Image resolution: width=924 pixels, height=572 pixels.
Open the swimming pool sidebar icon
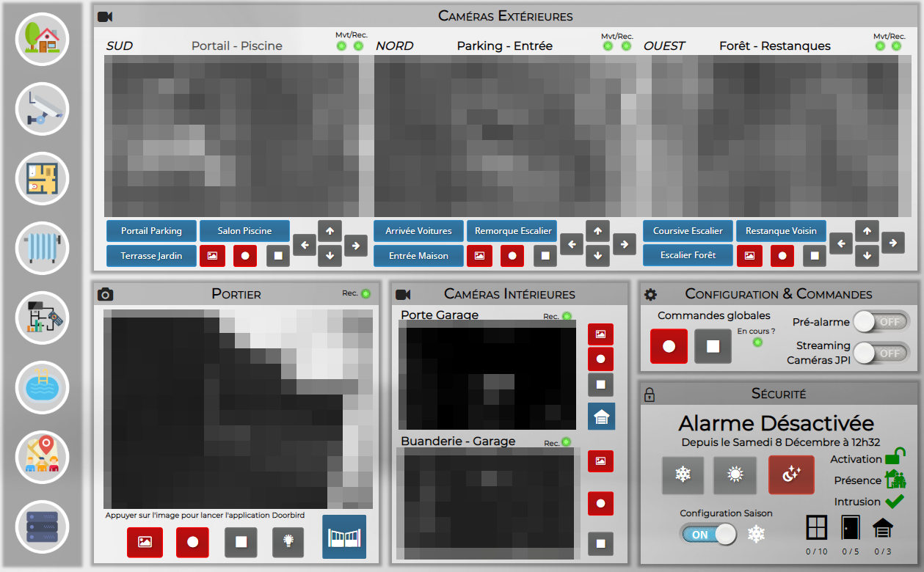coord(42,387)
